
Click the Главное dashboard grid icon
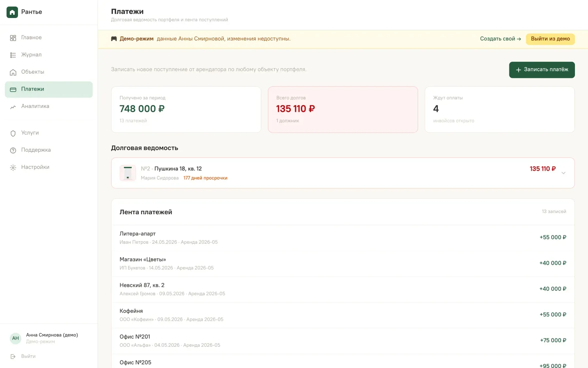tap(13, 38)
